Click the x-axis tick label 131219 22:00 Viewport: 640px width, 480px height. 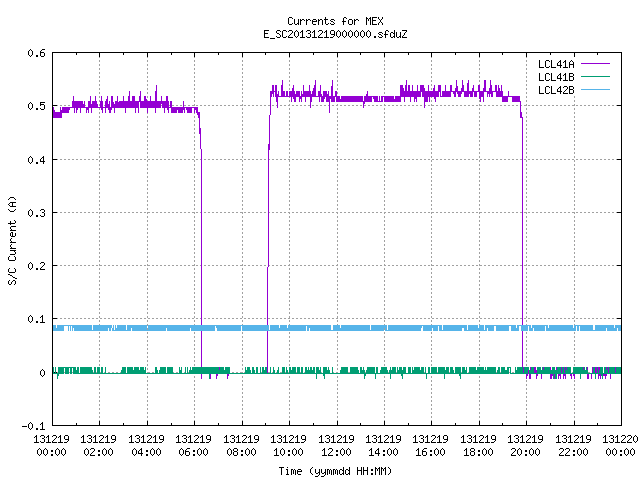573,446
